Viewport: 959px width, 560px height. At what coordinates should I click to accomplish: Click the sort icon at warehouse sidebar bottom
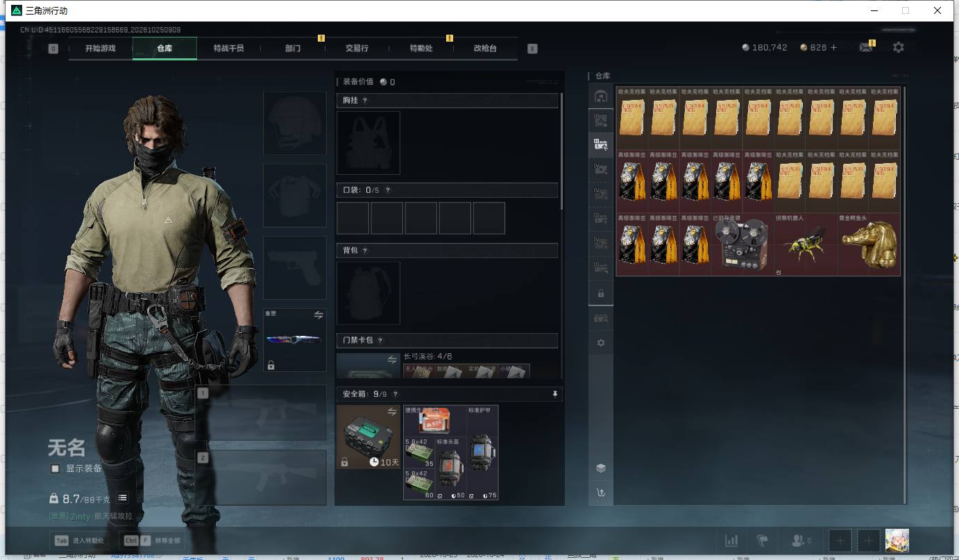[601, 493]
